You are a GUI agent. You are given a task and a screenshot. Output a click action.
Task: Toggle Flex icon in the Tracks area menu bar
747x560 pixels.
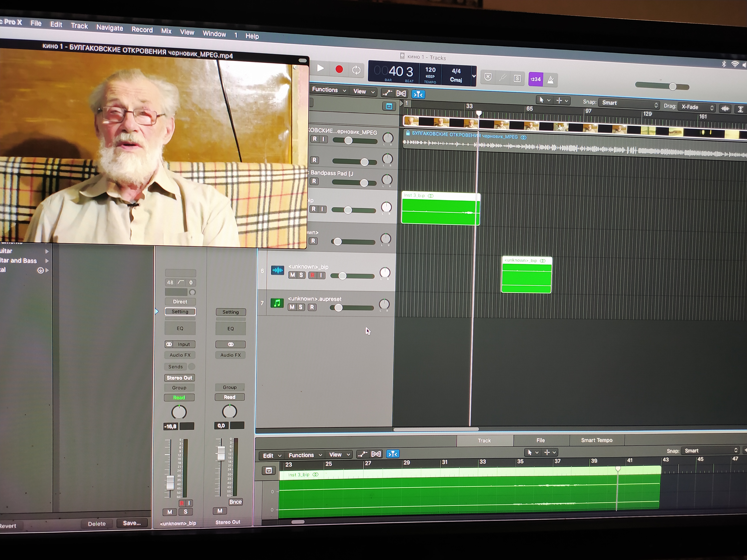point(401,94)
